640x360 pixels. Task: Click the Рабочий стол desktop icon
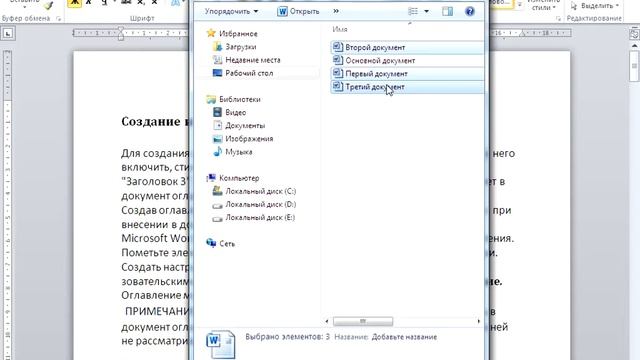[x=218, y=73]
